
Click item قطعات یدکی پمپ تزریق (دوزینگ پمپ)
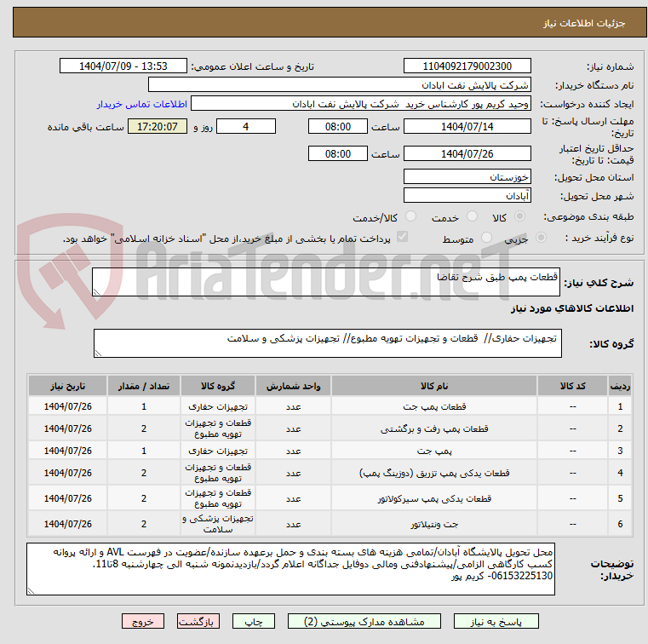[434, 473]
